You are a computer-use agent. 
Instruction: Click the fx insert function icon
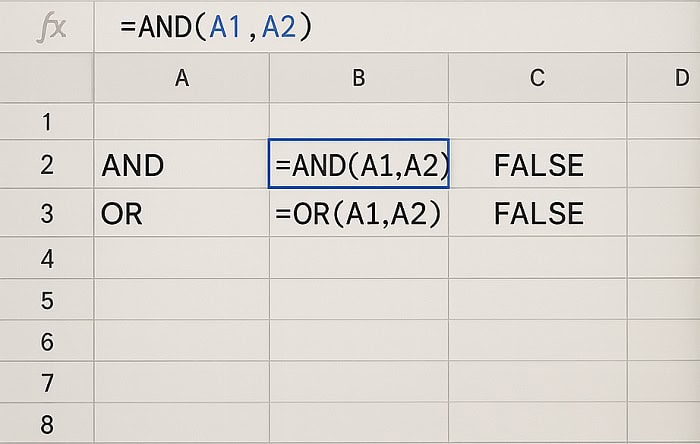pos(51,28)
